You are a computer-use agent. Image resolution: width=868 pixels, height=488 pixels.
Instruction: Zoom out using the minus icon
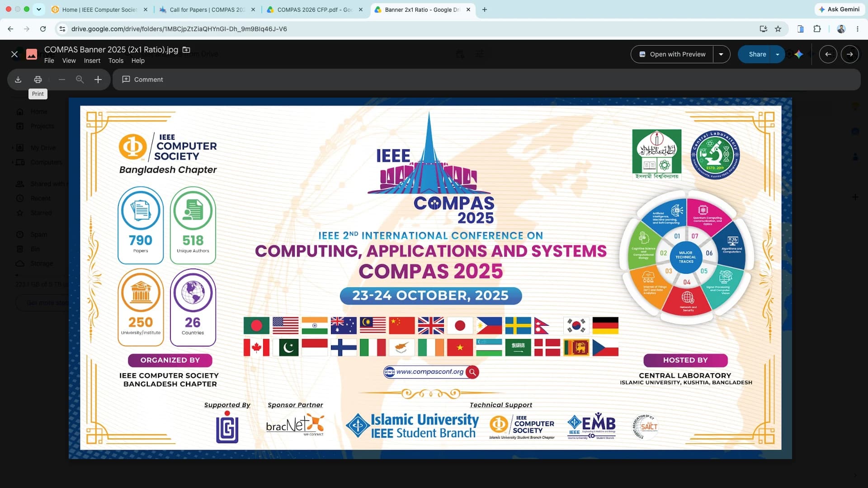tap(62, 80)
